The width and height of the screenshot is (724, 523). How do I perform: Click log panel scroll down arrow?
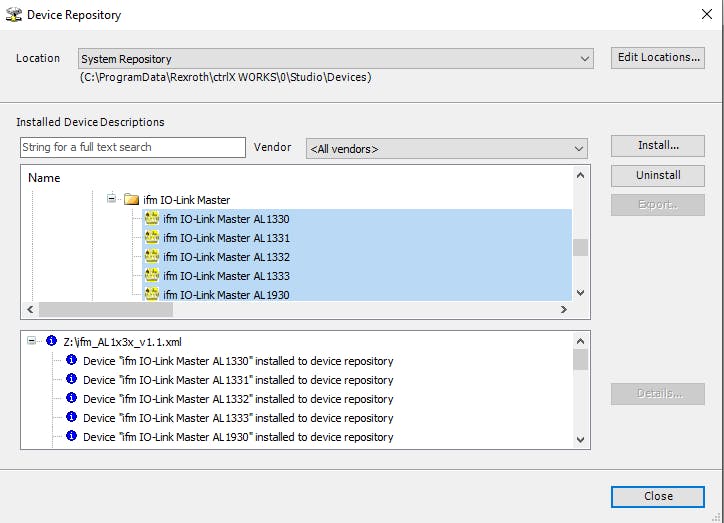click(x=580, y=440)
